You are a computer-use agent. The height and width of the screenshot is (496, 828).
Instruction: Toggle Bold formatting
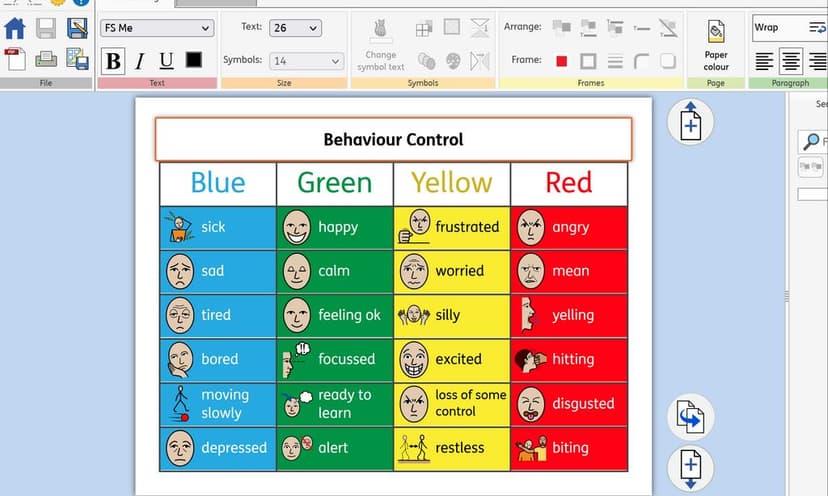[x=114, y=61]
